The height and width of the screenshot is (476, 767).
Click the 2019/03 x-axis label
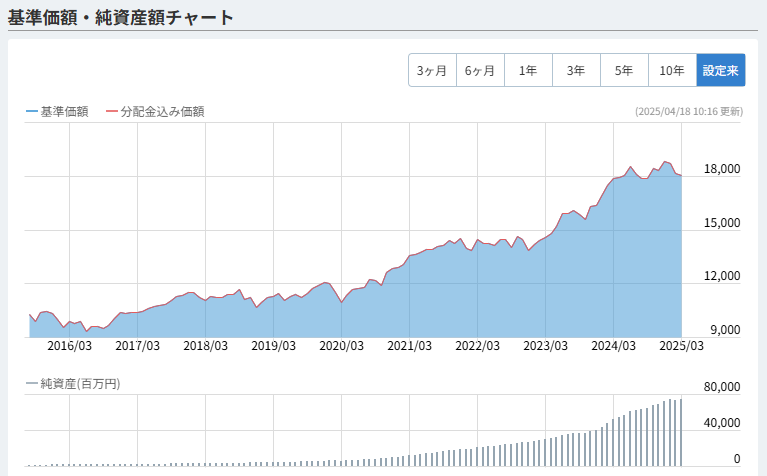tap(273, 346)
